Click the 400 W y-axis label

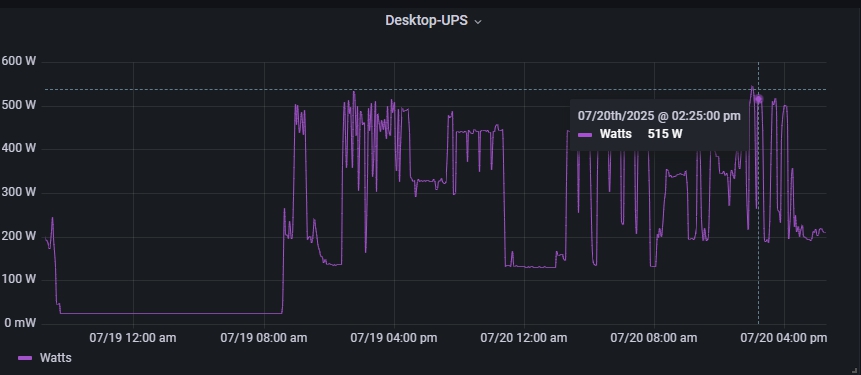18,148
